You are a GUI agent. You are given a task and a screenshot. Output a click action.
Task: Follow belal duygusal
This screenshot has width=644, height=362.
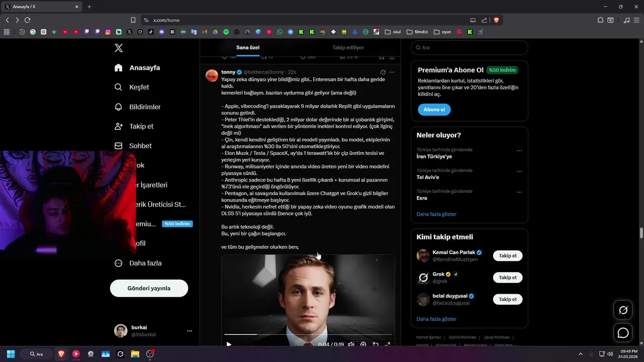508,299
